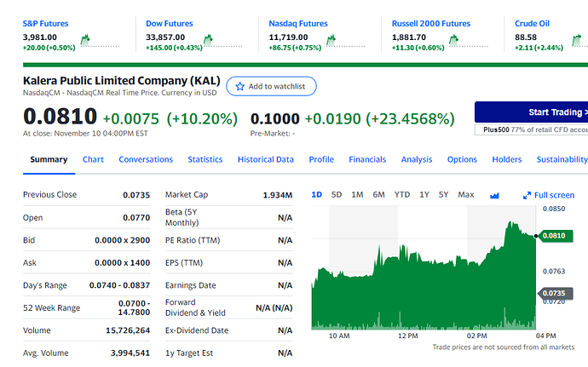Click the Ask value 0.0000 x 1400
Image resolution: width=588 pixels, height=367 pixels.
[122, 263]
